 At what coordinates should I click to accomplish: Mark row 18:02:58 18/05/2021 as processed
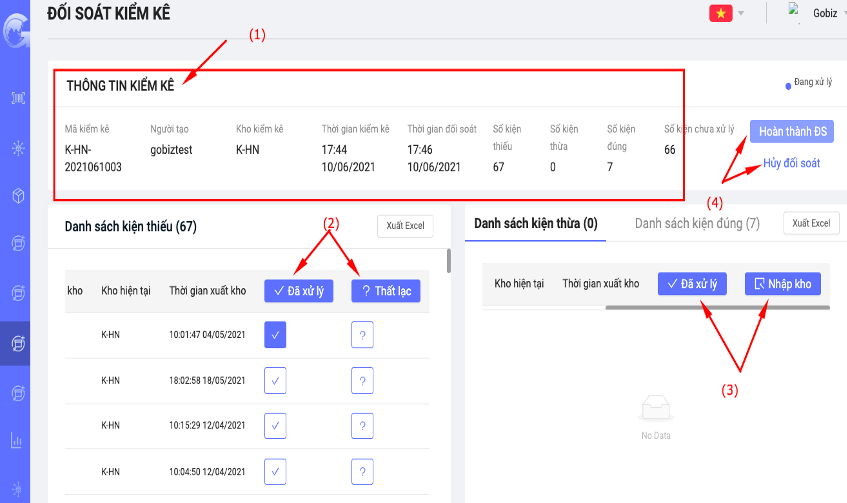point(277,381)
